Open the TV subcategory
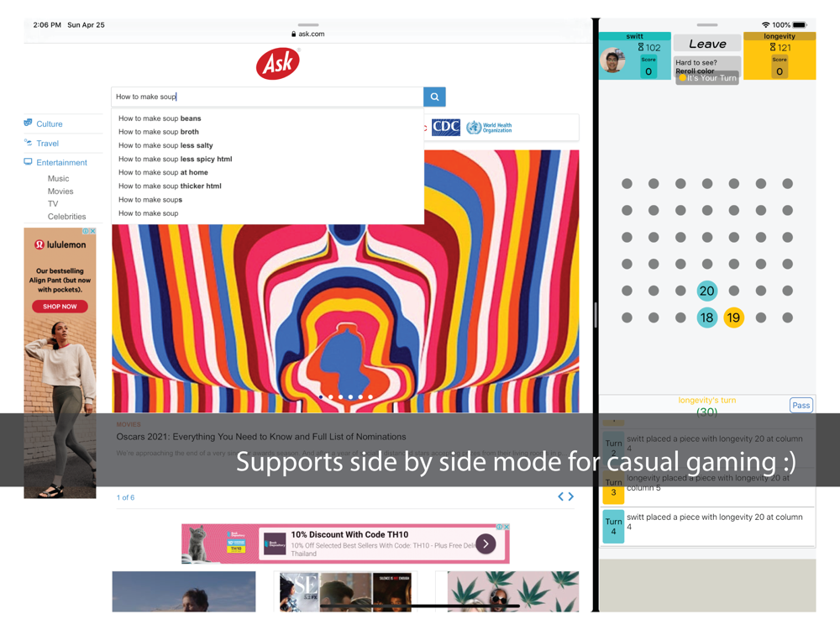 tap(52, 203)
